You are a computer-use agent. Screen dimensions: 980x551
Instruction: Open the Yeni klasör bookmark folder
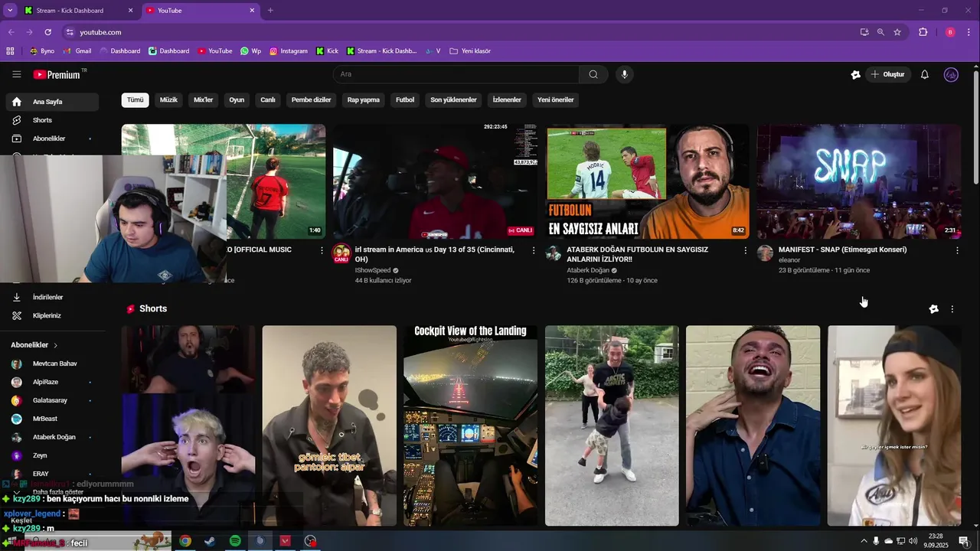(470, 51)
